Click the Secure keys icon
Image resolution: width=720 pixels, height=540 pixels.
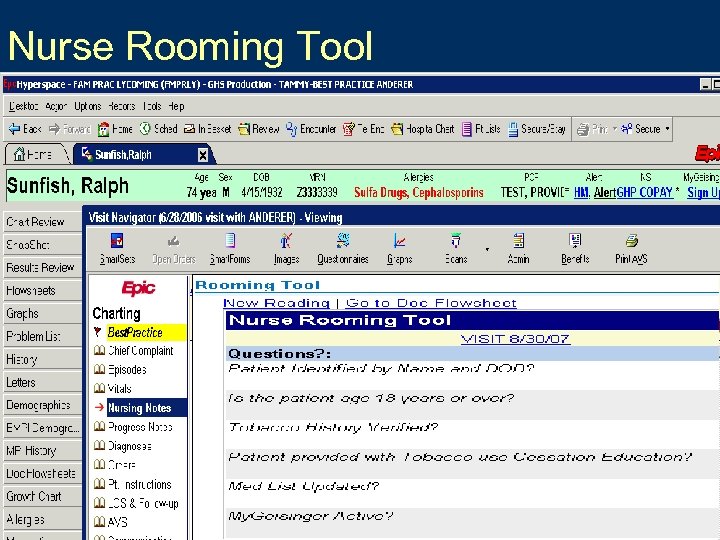click(x=626, y=129)
